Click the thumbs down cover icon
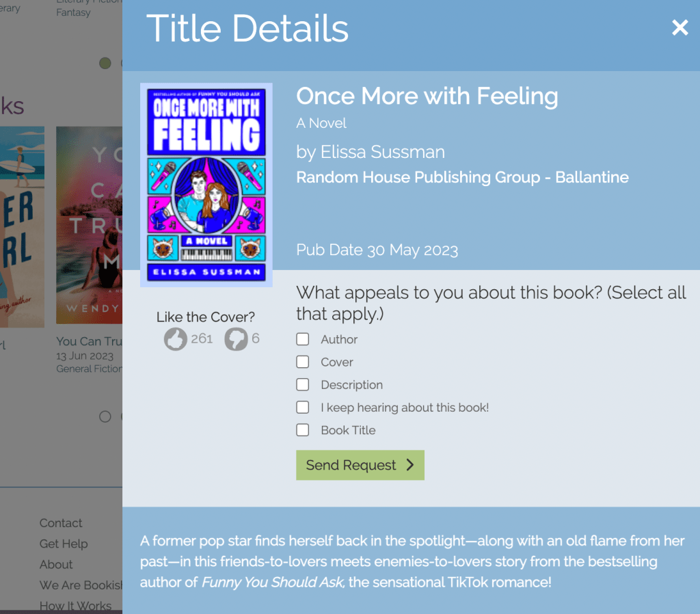The width and height of the screenshot is (700, 614). [x=236, y=339]
